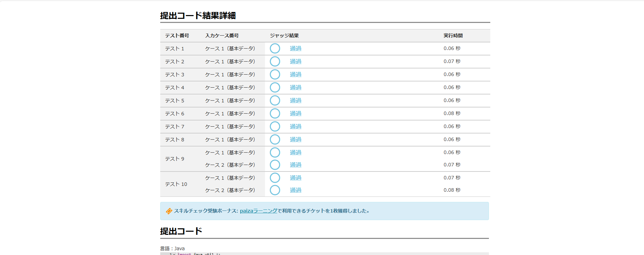The width and height of the screenshot is (644, 255).
Task: Click the 提出コード section heading
Action: (x=181, y=231)
